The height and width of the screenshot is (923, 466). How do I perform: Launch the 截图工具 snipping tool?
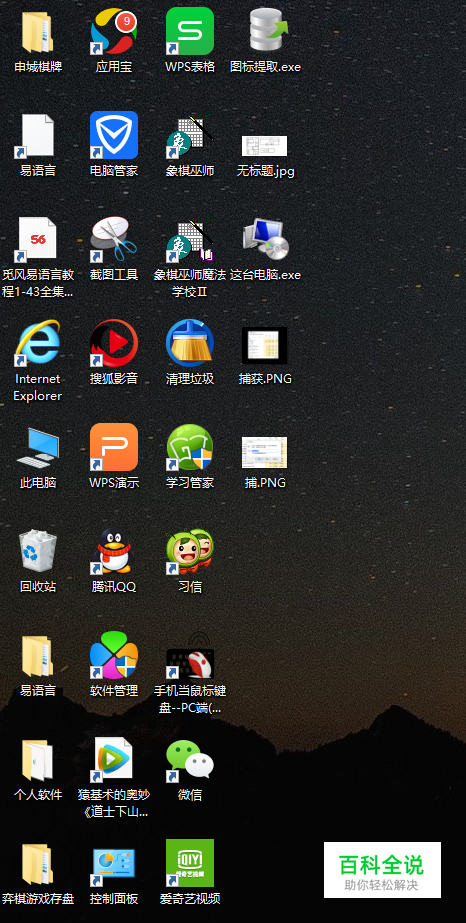click(114, 240)
